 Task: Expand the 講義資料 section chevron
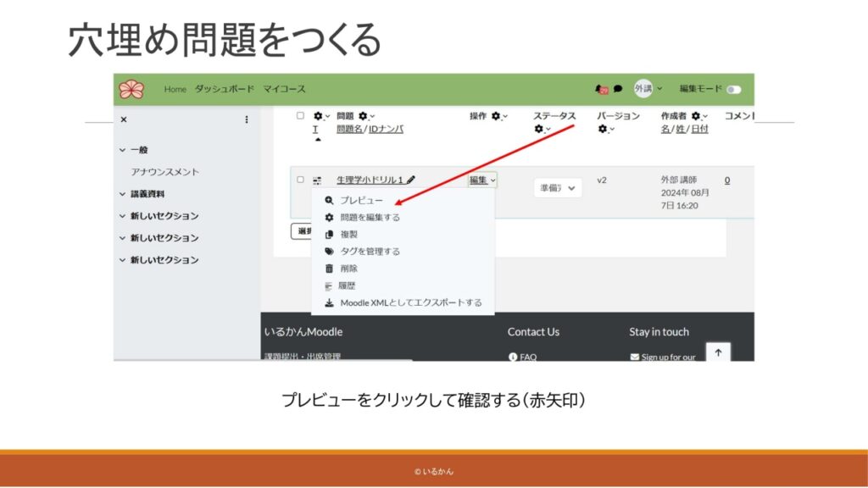123,194
